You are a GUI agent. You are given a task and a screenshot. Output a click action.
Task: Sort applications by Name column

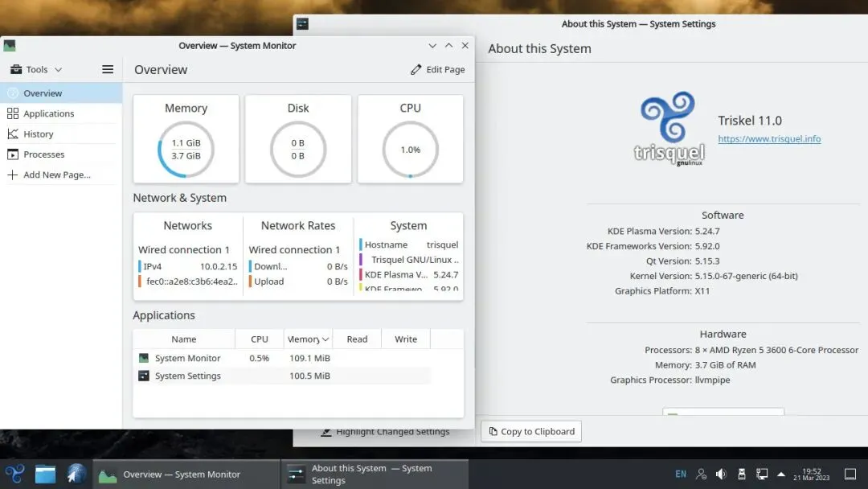coord(184,339)
